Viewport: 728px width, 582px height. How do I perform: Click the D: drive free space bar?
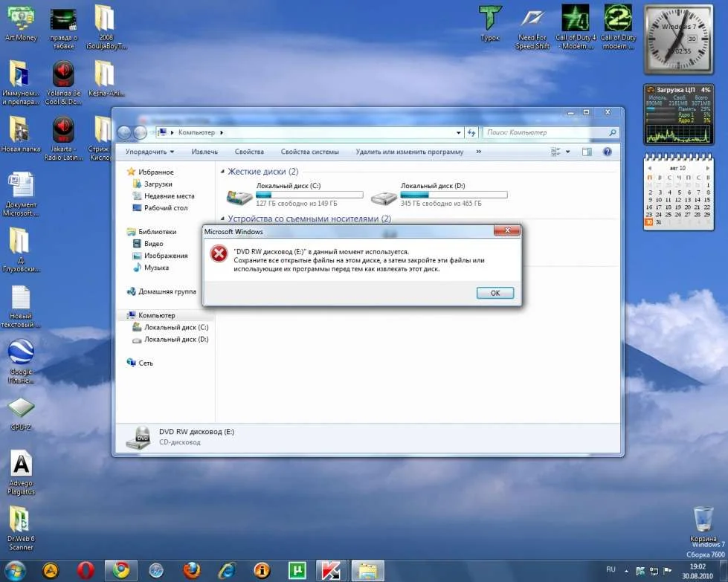tap(454, 195)
